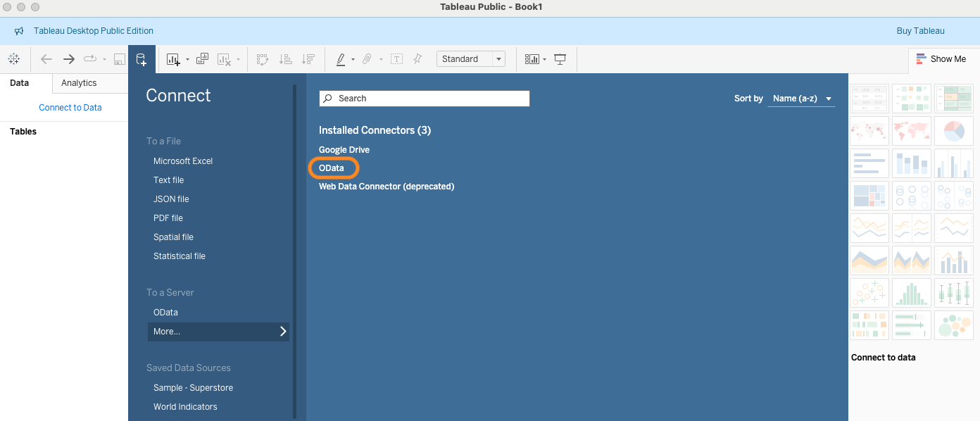
Task: Toggle the Show Me panel button
Action: point(941,59)
